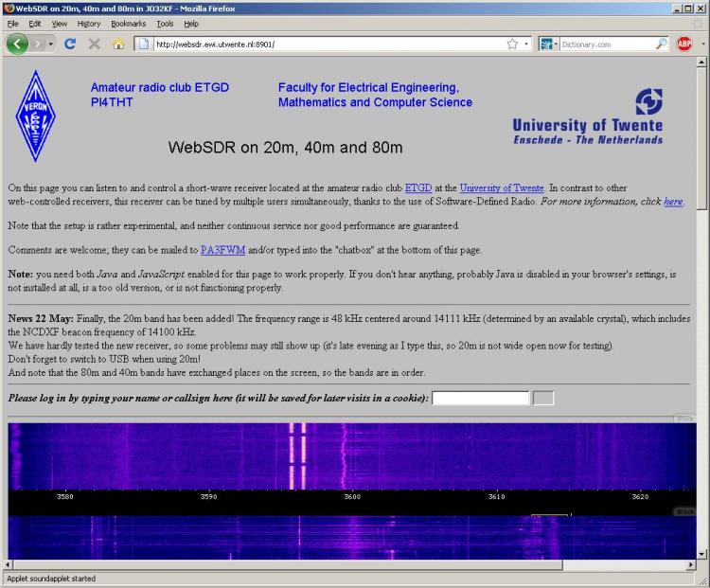Click the search magnifier icon
This screenshot has height=588, width=710.
pyautogui.click(x=661, y=44)
